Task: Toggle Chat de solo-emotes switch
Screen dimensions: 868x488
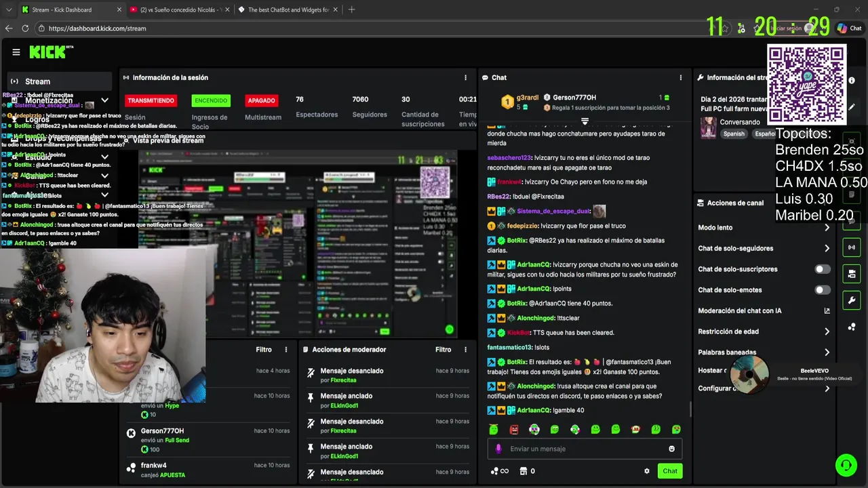Action: [823, 290]
